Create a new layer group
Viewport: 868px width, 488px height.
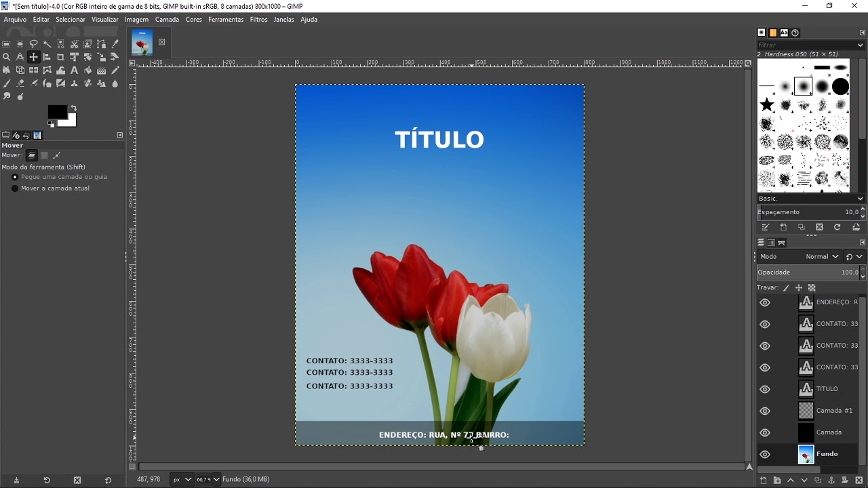pyautogui.click(x=777, y=481)
